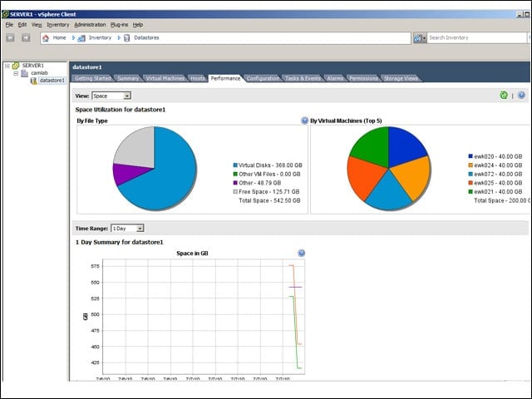Select datastore1 in the inventory tree
The image size is (532, 399).
[52, 81]
